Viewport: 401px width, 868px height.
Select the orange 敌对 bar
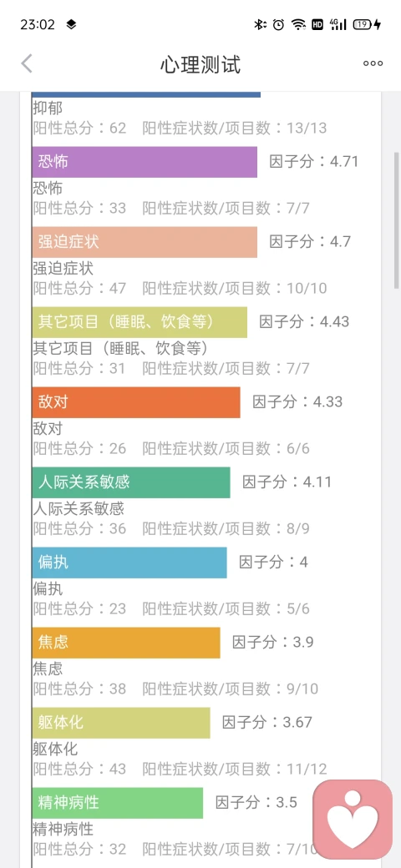136,402
